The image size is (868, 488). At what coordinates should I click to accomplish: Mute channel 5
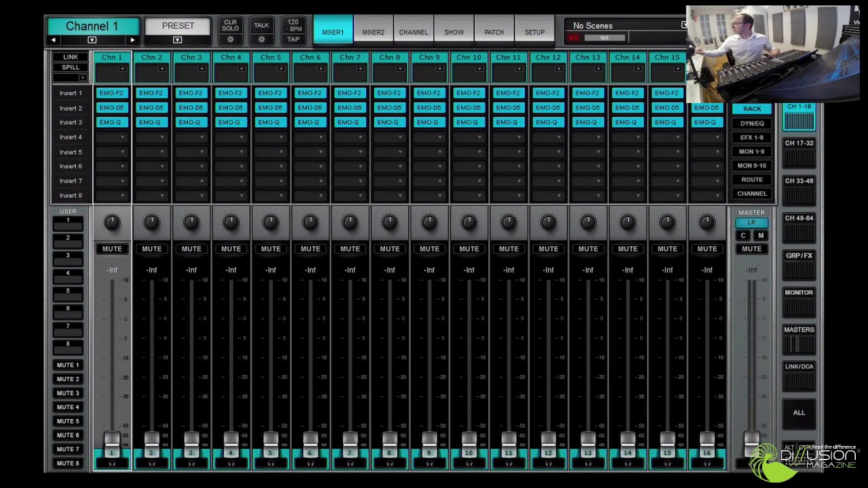click(x=271, y=249)
